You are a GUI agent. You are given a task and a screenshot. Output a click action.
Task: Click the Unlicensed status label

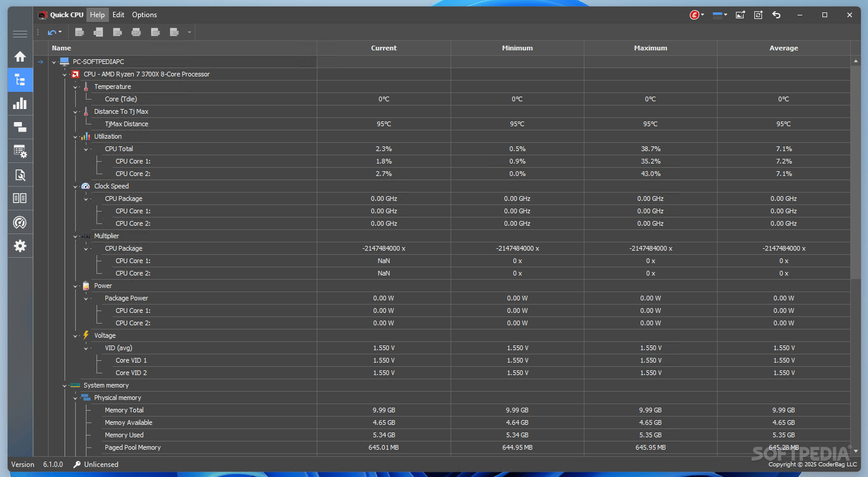click(x=101, y=465)
